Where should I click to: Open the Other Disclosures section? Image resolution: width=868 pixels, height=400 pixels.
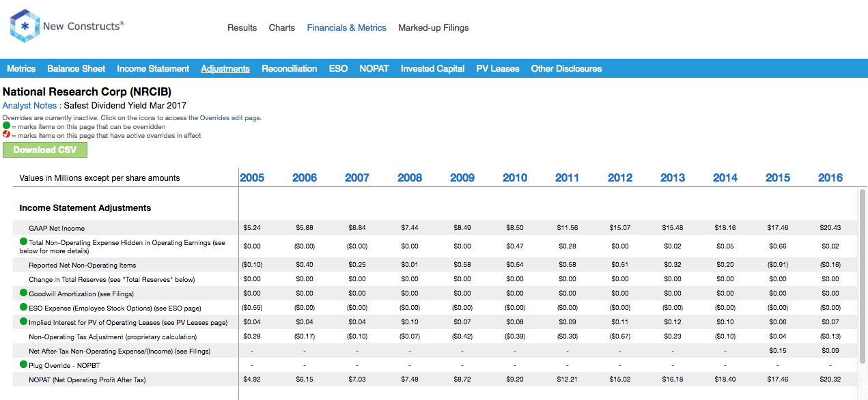pyautogui.click(x=567, y=69)
